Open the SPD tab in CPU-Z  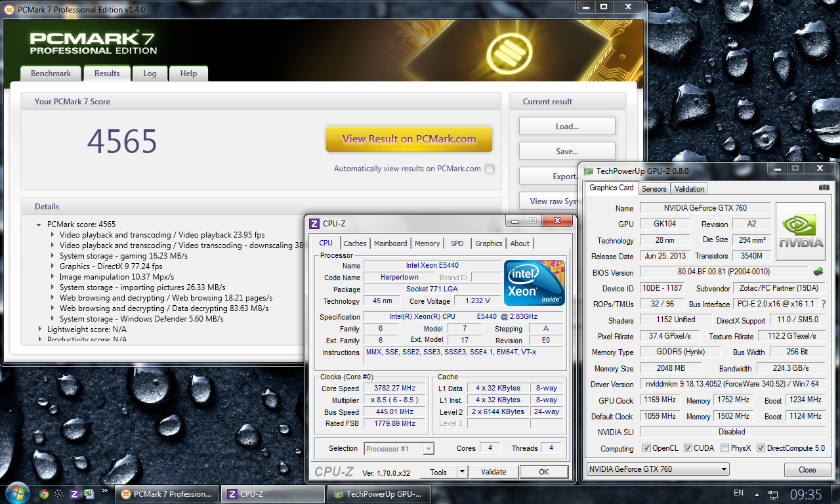pos(457,243)
